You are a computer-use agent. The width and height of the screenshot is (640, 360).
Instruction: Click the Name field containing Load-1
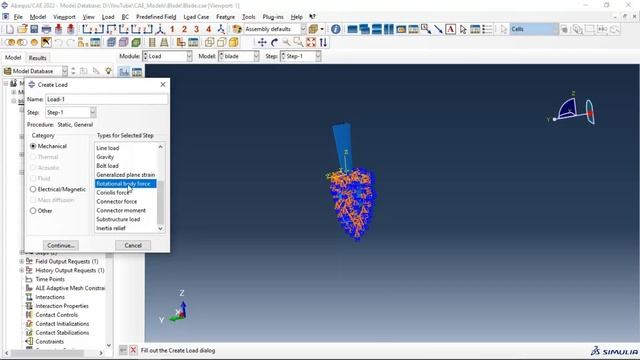[x=106, y=99]
